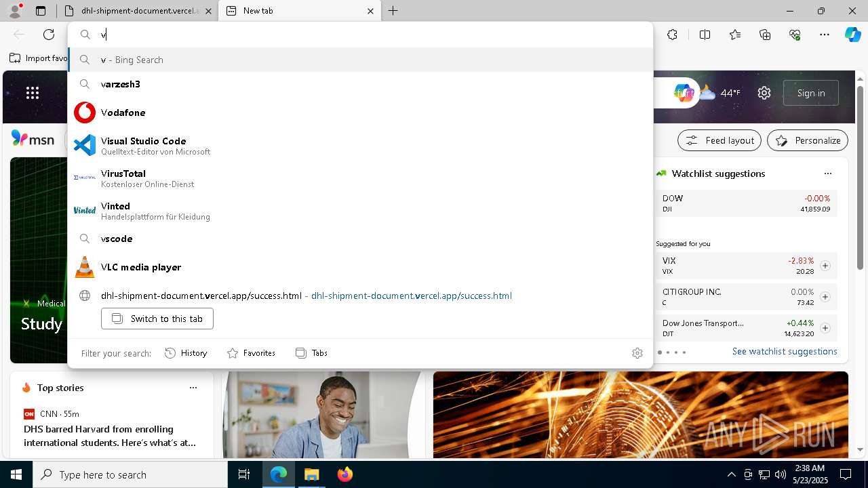This screenshot has height=488, width=868.
Task: Click the taskbar search box
Action: coord(130,474)
